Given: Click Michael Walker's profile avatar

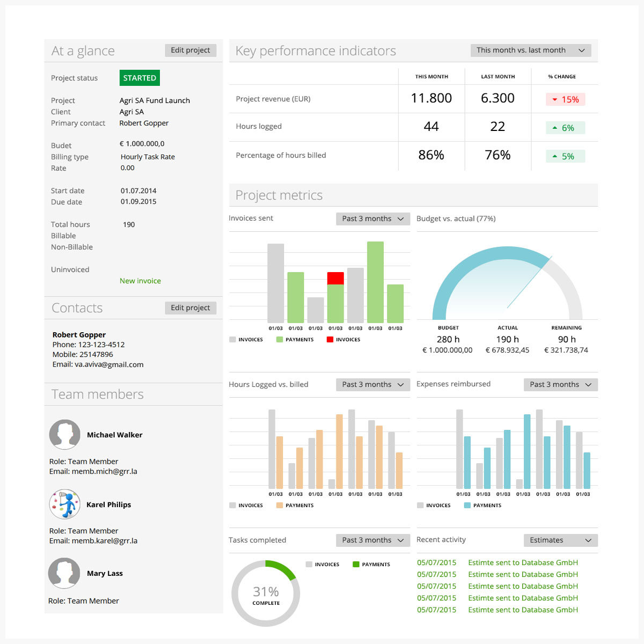Looking at the screenshot, I should point(65,435).
